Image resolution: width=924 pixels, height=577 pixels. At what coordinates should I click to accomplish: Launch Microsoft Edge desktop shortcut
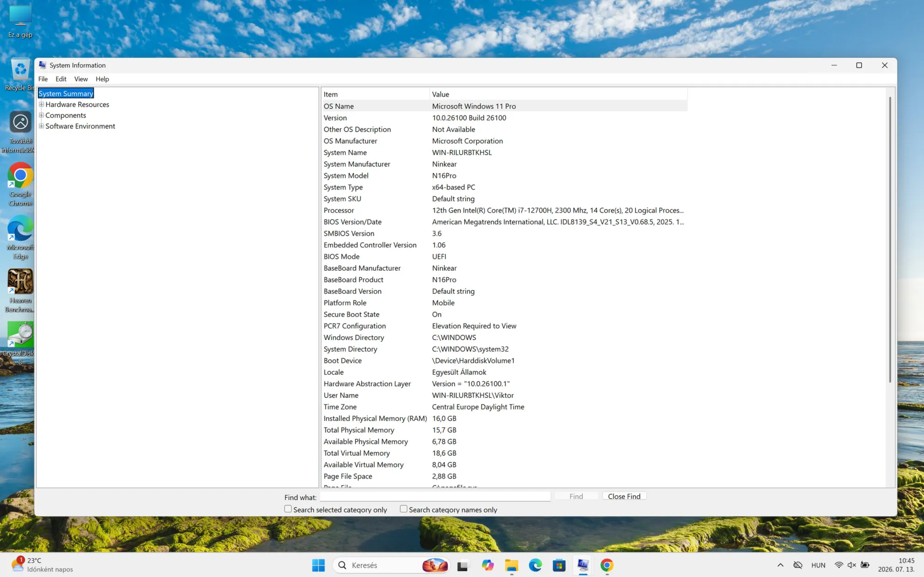(20, 237)
